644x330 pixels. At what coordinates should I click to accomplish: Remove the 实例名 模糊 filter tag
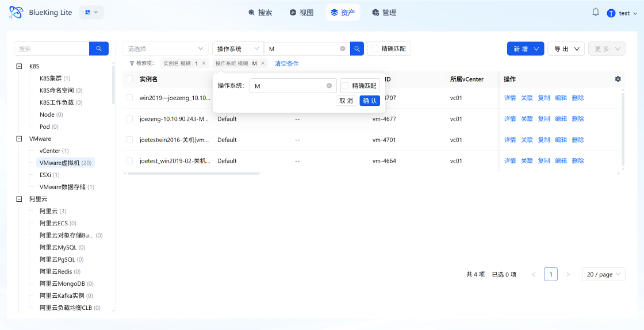[204, 63]
